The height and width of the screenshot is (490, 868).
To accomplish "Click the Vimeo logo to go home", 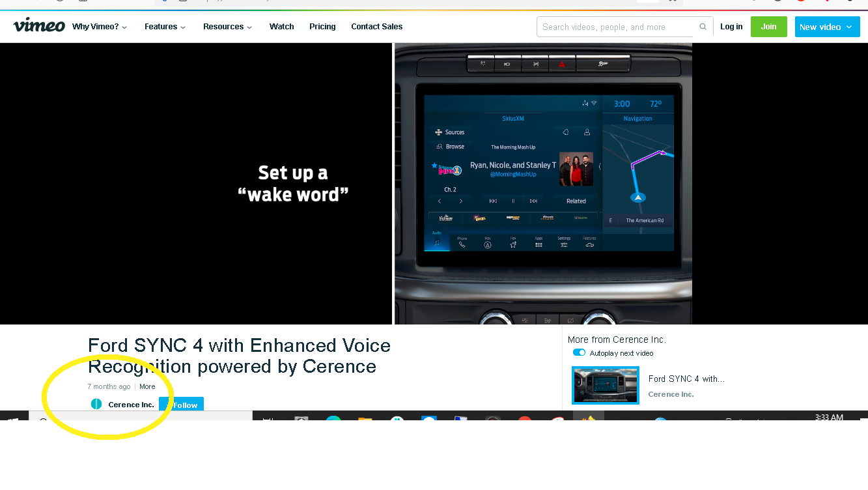I will pos(39,26).
